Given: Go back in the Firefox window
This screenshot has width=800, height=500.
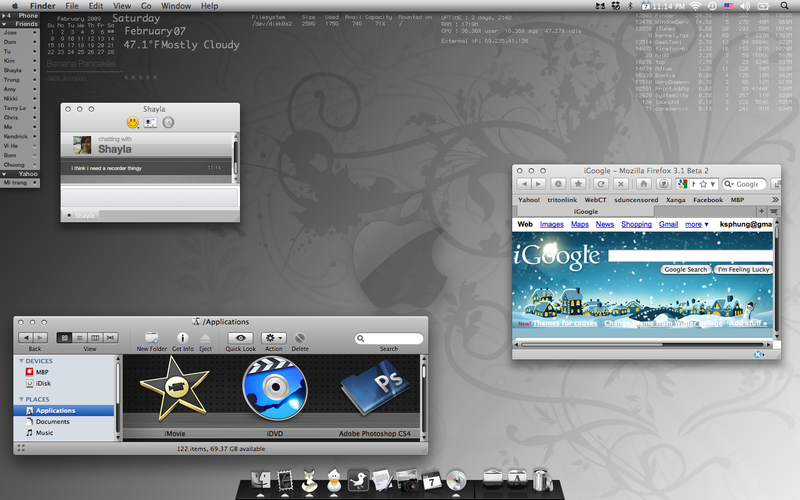Looking at the screenshot, I should click(524, 184).
